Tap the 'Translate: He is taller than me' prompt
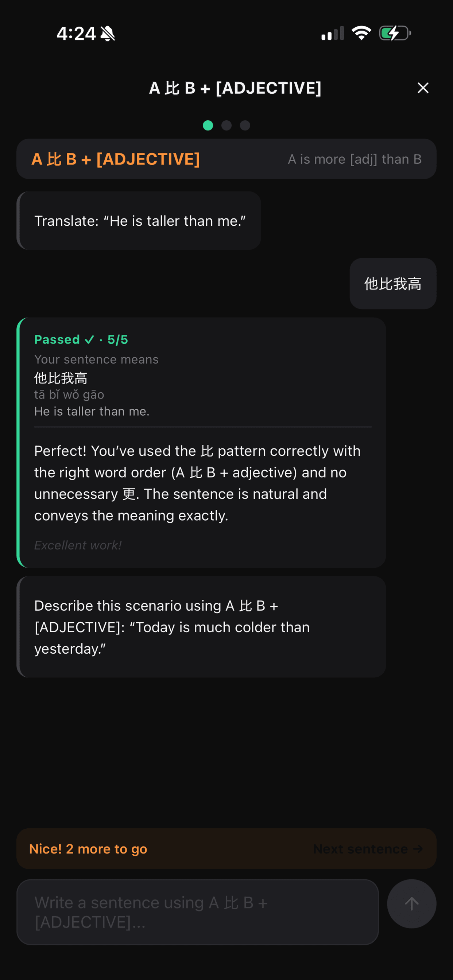The image size is (453, 980). tap(139, 221)
